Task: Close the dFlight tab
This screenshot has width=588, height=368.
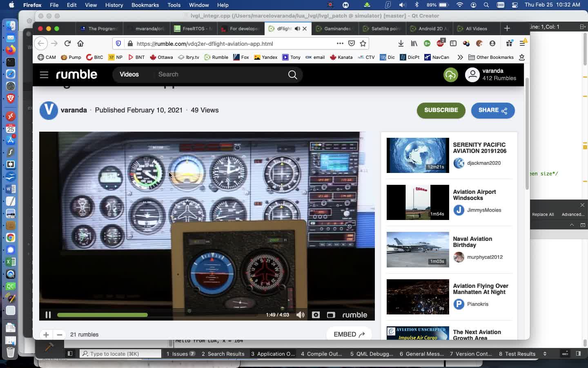Action: tap(305, 29)
